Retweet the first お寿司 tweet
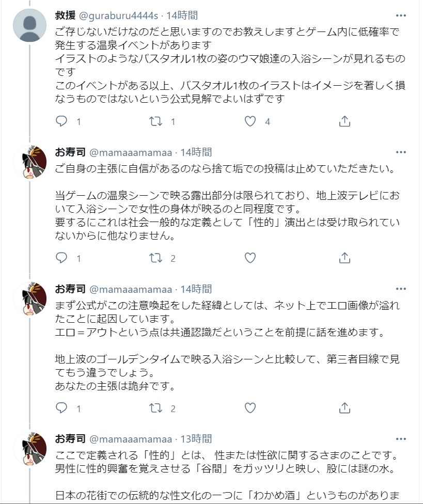Image resolution: width=423 pixels, height=504 pixels. point(155,258)
